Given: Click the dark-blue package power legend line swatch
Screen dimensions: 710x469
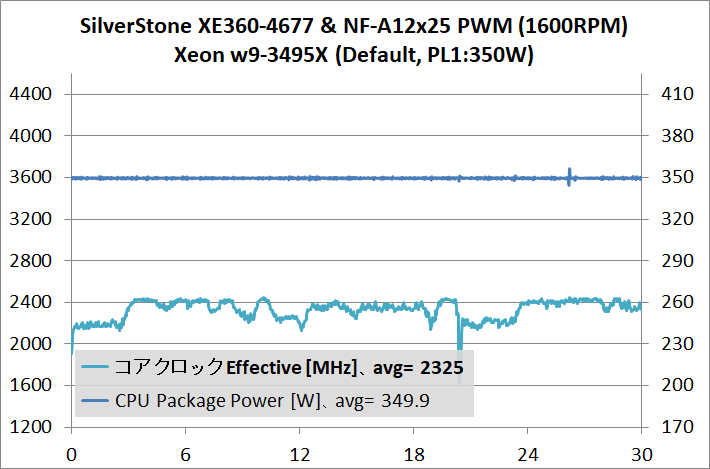Looking at the screenshot, I should click(95, 401).
